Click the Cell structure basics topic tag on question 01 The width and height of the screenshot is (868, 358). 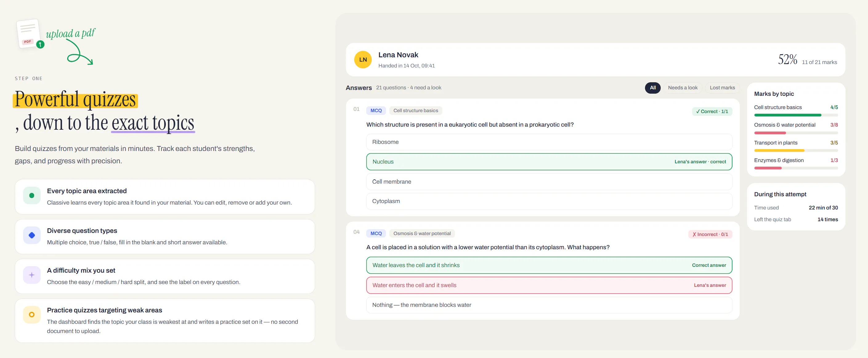click(x=416, y=111)
